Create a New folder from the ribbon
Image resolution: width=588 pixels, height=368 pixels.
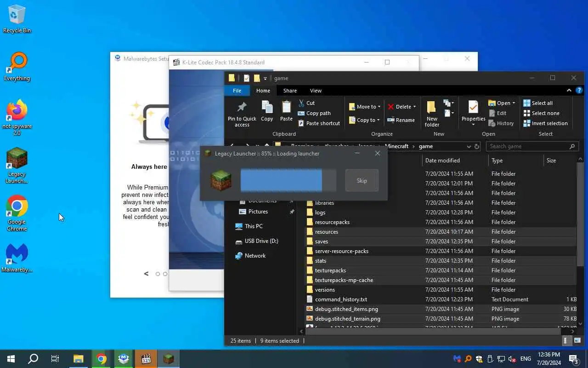point(432,114)
